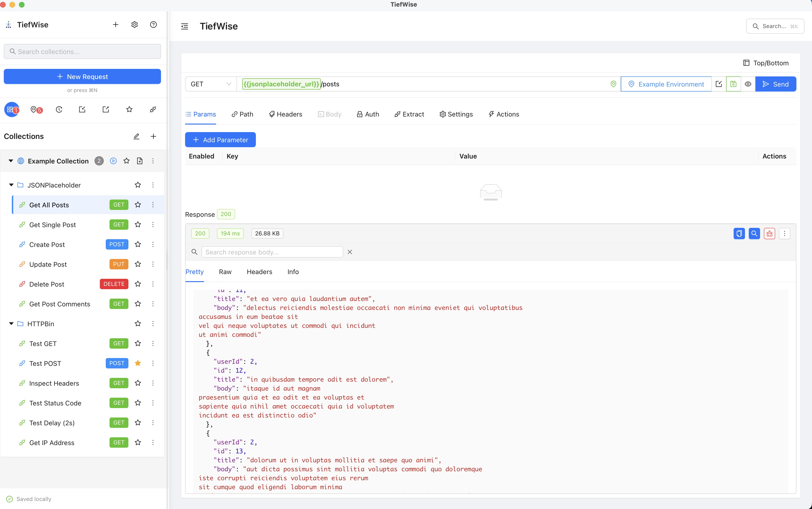Click Add Parameter button
The height and width of the screenshot is (509, 812).
coord(220,140)
